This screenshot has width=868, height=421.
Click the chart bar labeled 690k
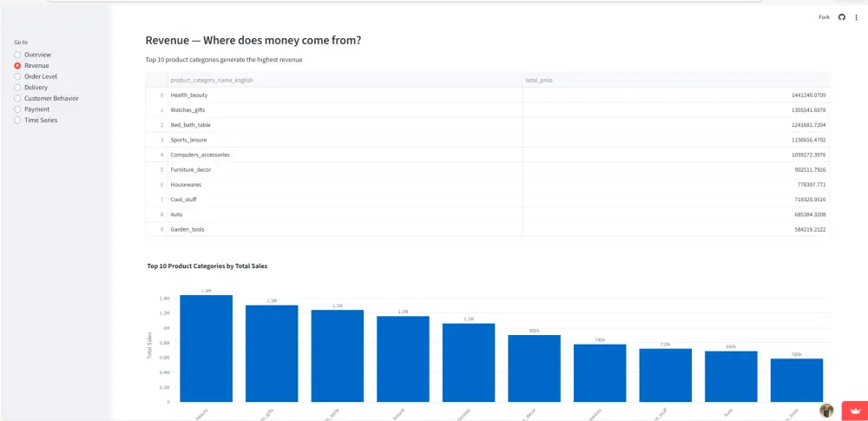click(731, 376)
